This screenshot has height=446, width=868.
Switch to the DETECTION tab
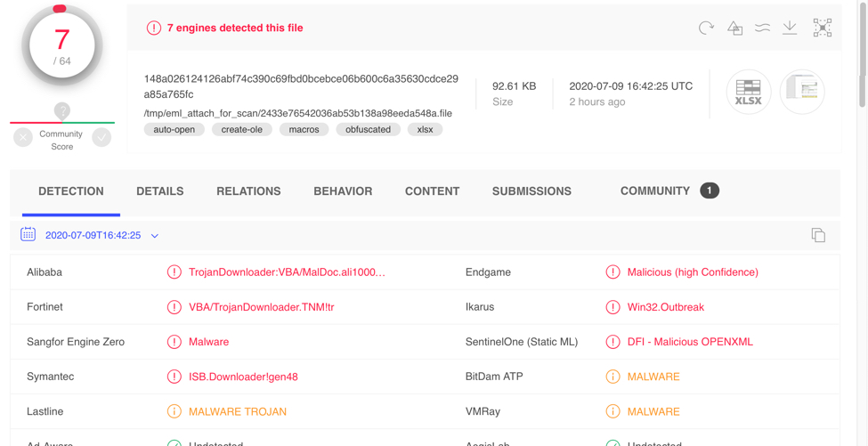point(71,191)
